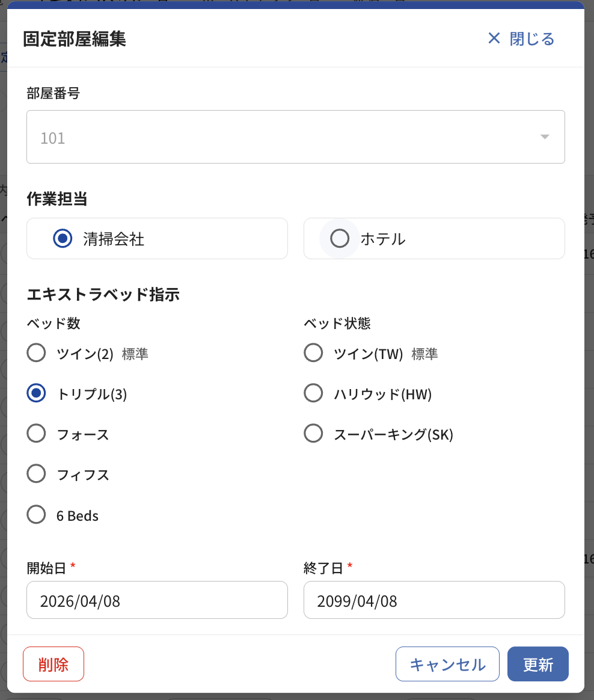
Task: Click the red 削除 button
Action: tap(54, 664)
